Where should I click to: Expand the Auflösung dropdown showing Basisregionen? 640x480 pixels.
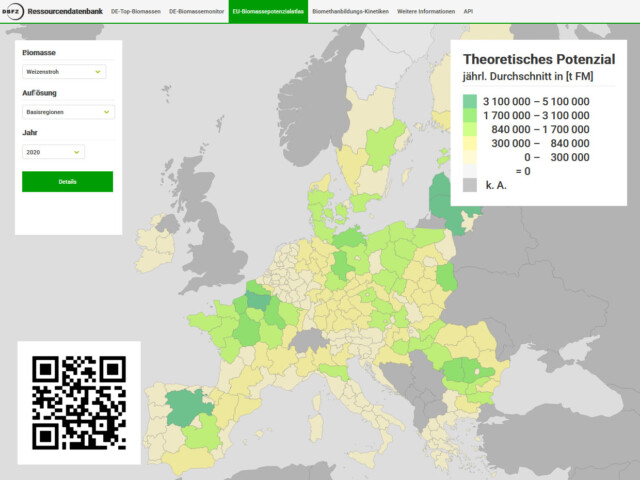click(x=68, y=112)
